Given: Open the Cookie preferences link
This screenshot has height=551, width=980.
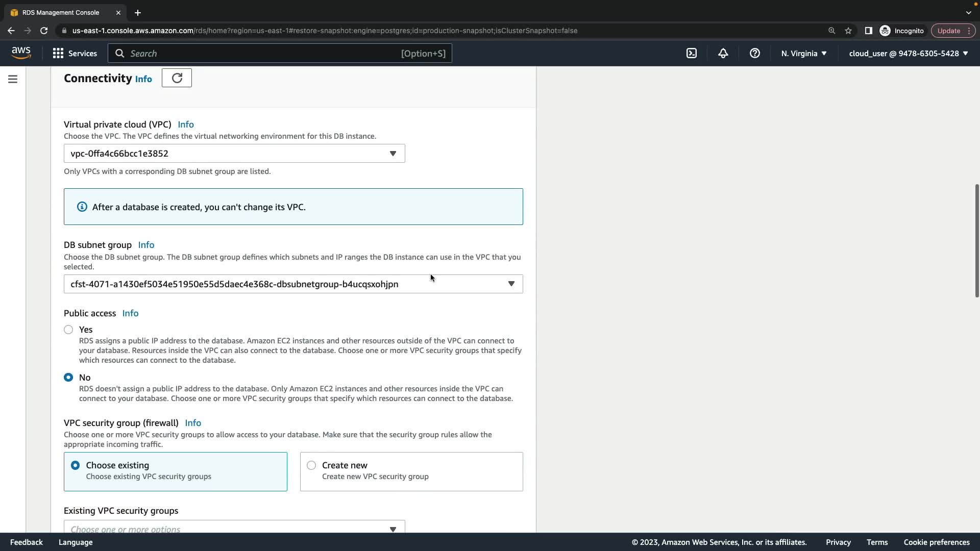Looking at the screenshot, I should click(x=936, y=542).
